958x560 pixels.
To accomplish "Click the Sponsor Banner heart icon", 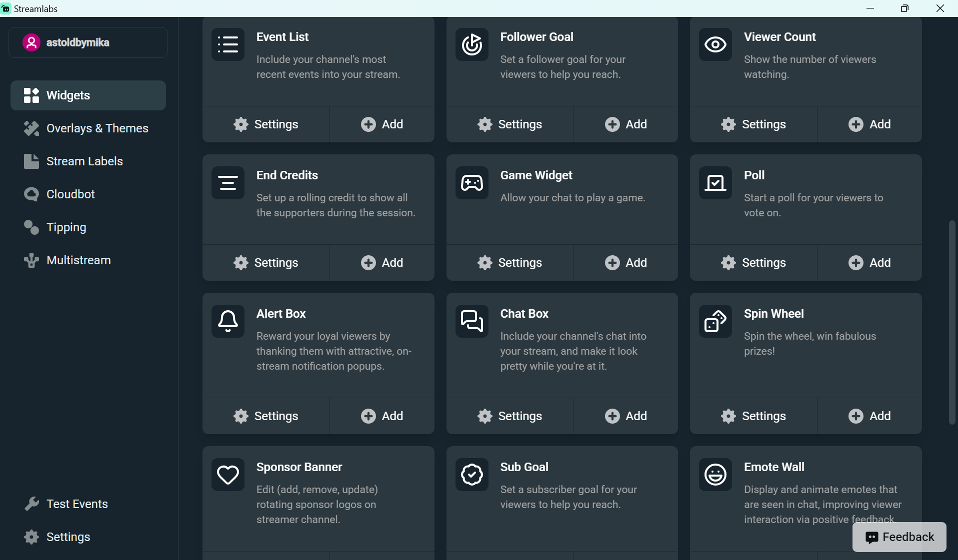I will pos(228,475).
